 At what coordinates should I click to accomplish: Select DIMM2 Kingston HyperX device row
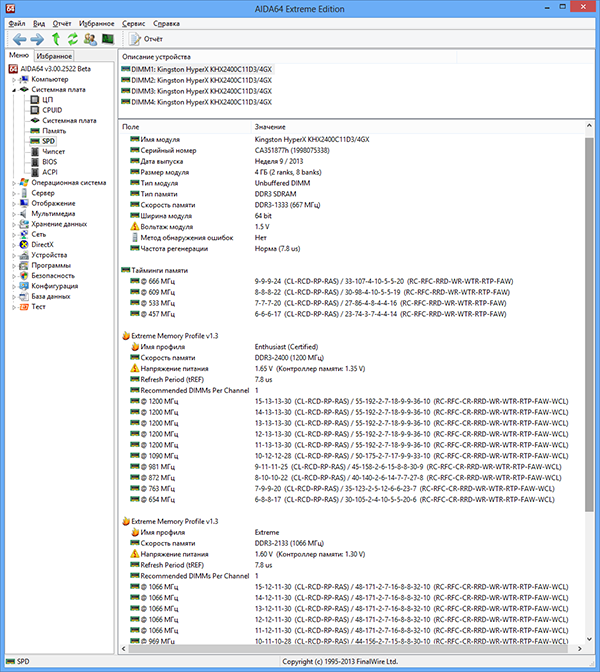coord(197,80)
